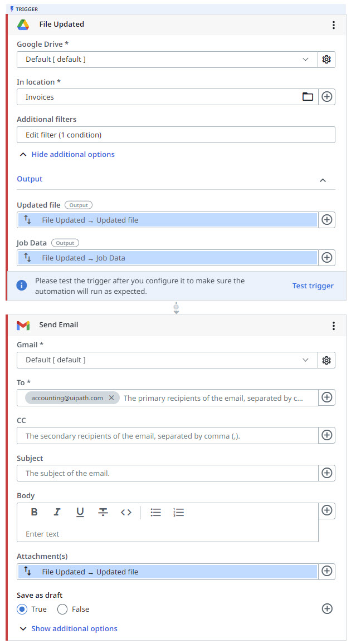Insert a bulleted list in the email Body

coord(155,512)
